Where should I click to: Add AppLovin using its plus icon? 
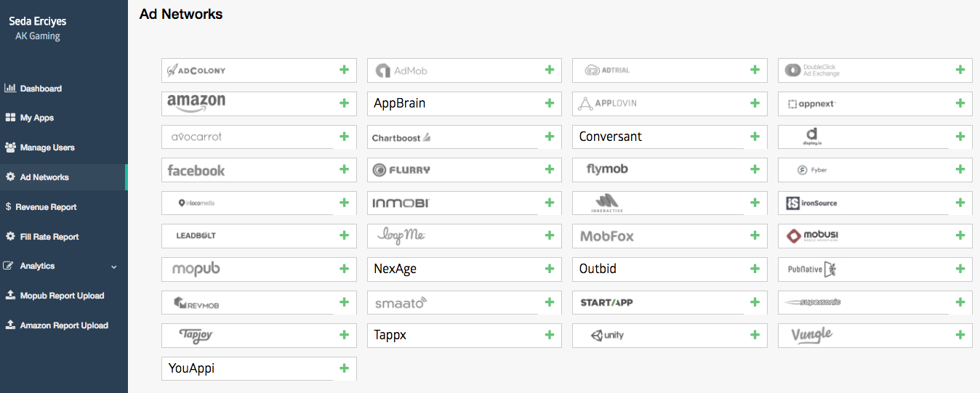coord(755,103)
